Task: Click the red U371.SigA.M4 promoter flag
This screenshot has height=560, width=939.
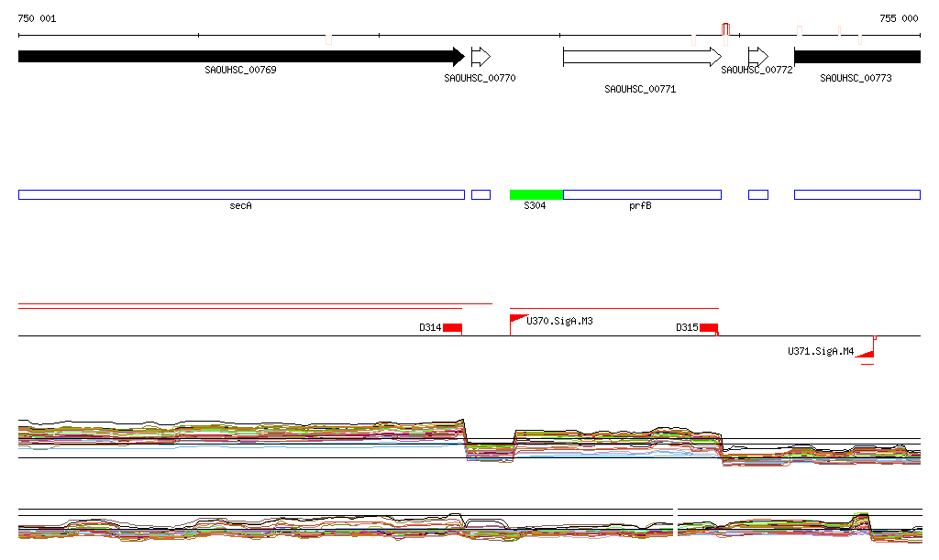Action: click(x=866, y=352)
